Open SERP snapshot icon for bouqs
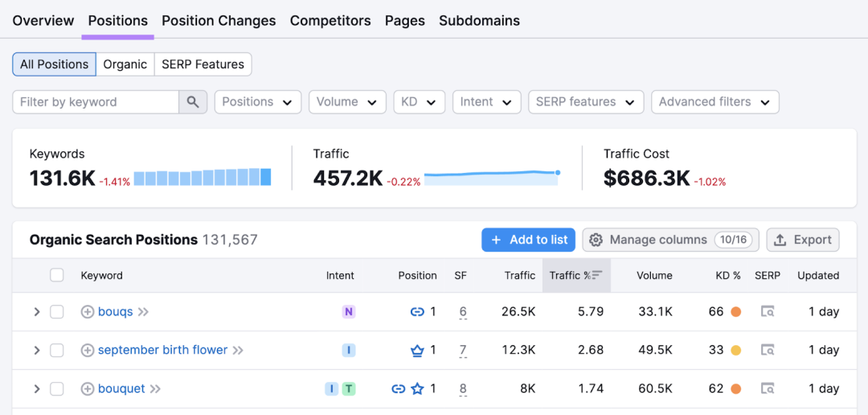868x415 pixels. click(768, 312)
